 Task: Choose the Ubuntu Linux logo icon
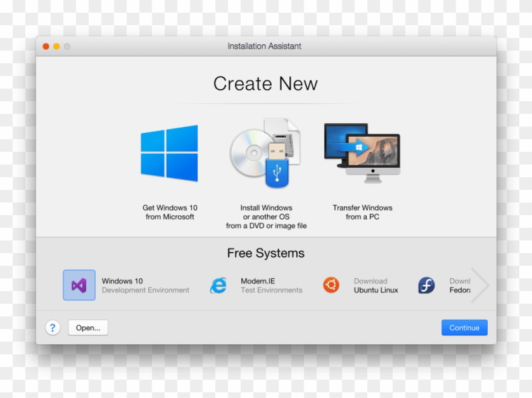(x=331, y=285)
